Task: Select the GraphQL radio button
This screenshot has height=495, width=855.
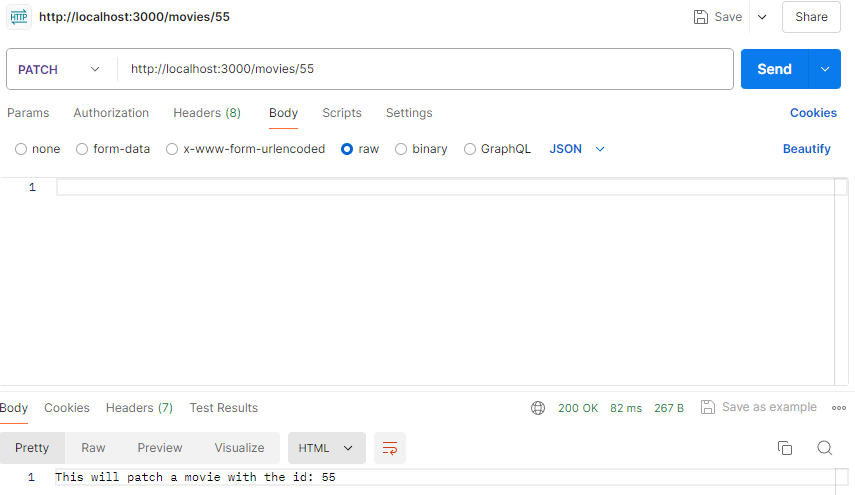Action: tap(469, 149)
